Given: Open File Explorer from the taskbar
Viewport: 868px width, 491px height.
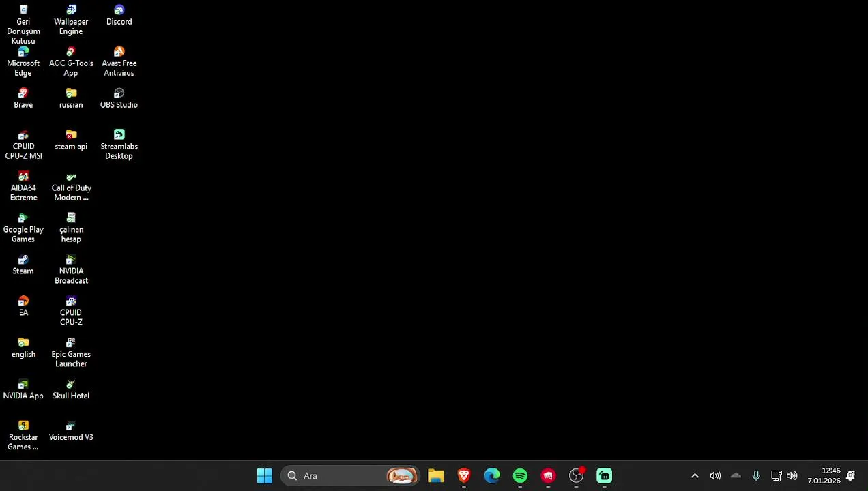Looking at the screenshot, I should pyautogui.click(x=435, y=476).
